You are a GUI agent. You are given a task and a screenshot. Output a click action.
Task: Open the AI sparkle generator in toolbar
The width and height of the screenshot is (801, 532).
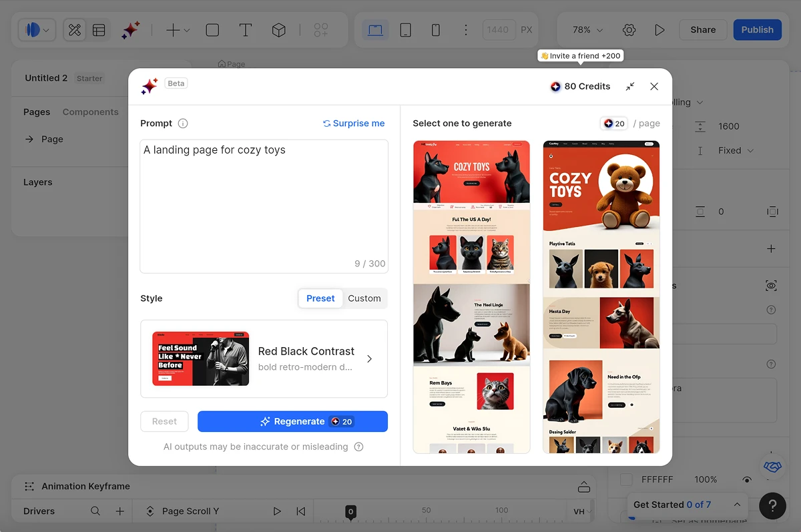[x=130, y=30]
